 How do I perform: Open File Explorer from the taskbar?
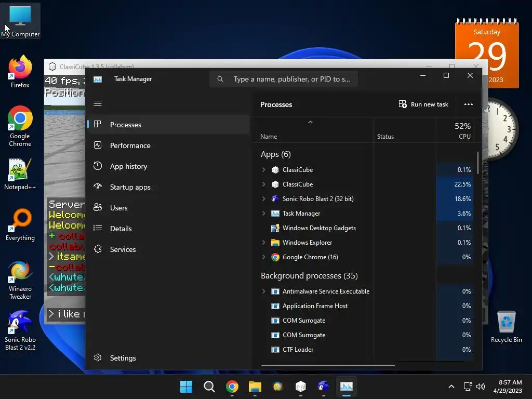255,387
